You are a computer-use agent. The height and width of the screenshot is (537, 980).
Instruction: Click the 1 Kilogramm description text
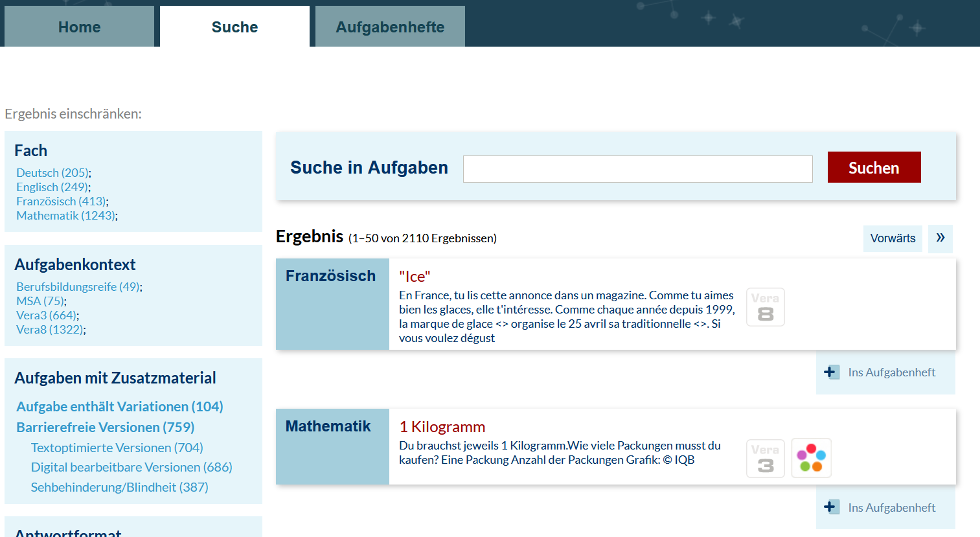(x=560, y=453)
